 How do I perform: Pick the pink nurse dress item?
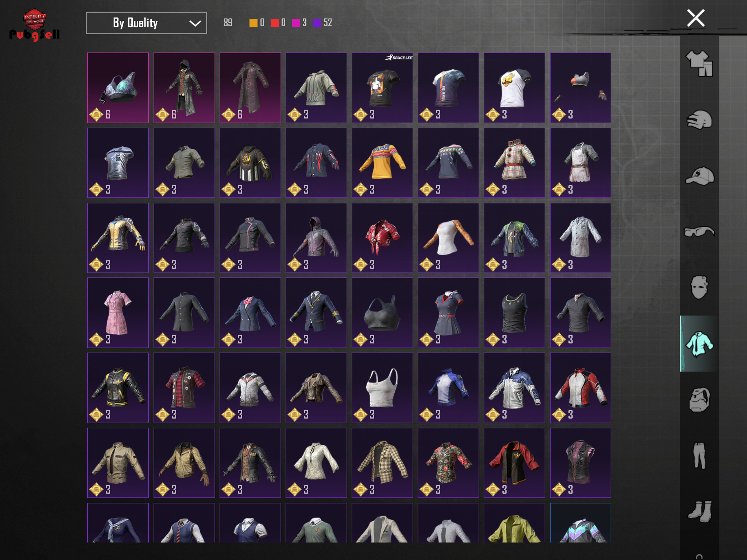tap(118, 312)
